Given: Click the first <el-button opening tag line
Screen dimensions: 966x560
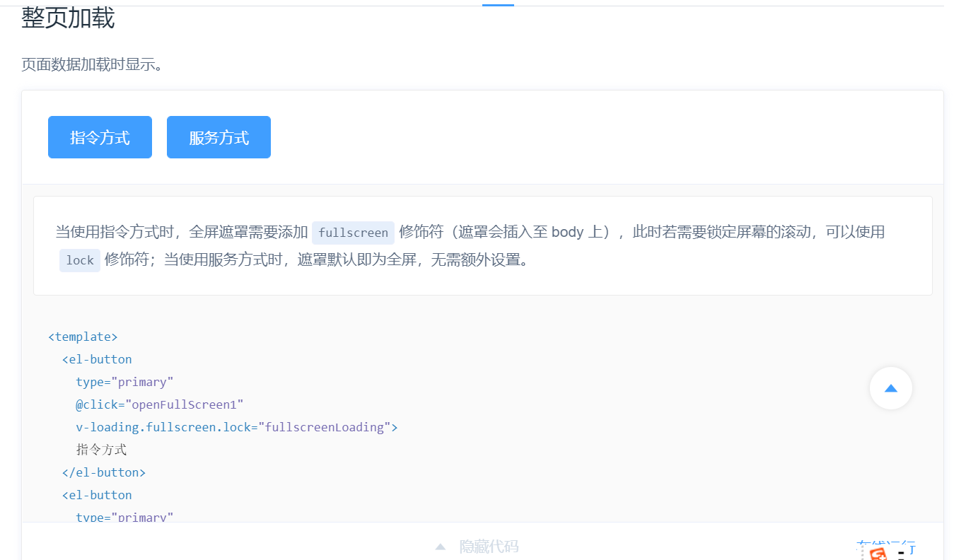Looking at the screenshot, I should tap(97, 359).
